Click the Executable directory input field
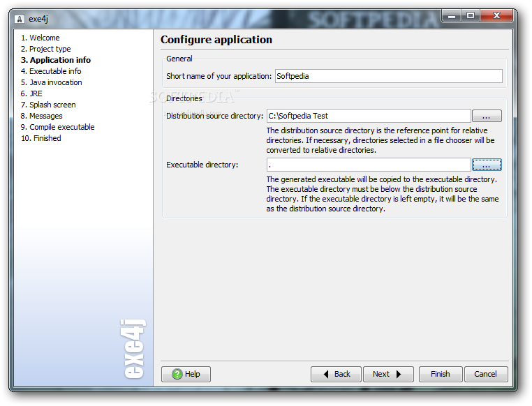The width and height of the screenshot is (532, 406). [x=369, y=165]
